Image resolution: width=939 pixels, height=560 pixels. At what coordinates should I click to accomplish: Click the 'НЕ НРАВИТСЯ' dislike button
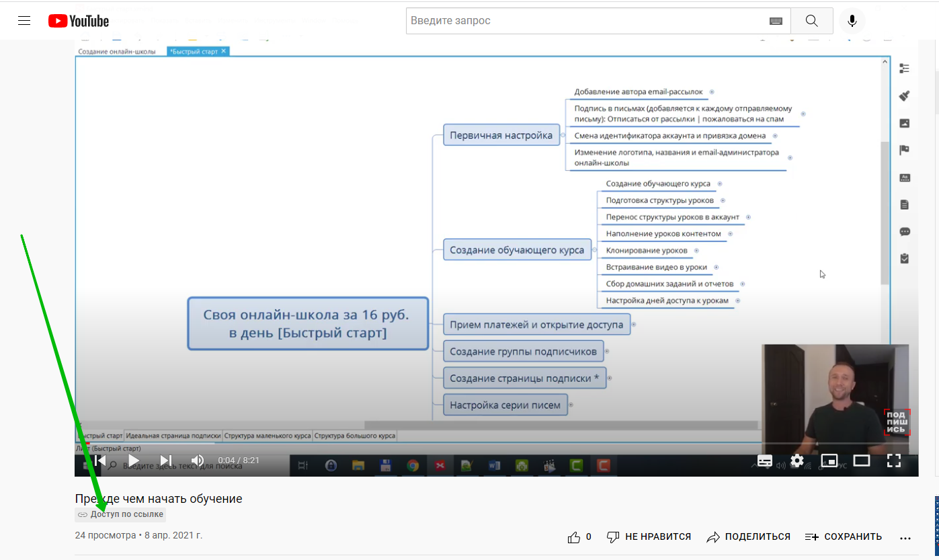[649, 537]
